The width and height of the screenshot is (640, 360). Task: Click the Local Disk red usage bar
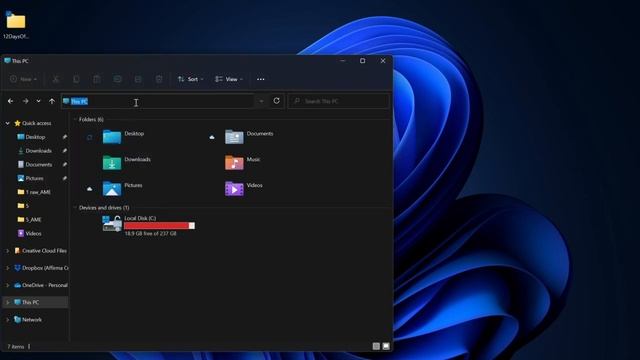(x=159, y=226)
